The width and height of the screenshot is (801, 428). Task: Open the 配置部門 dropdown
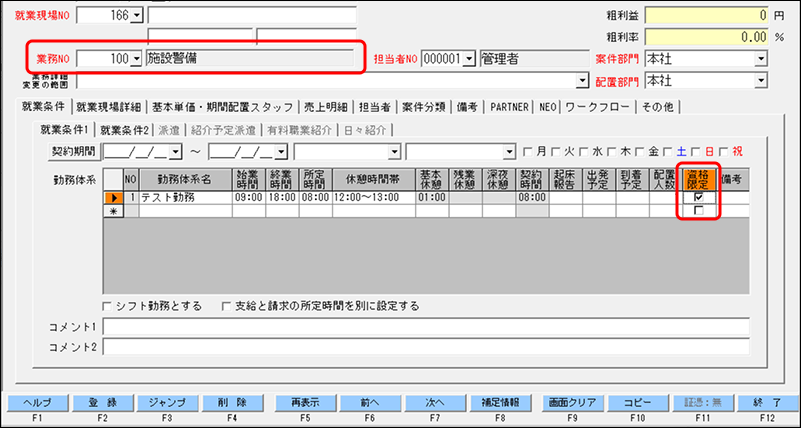tap(761, 79)
